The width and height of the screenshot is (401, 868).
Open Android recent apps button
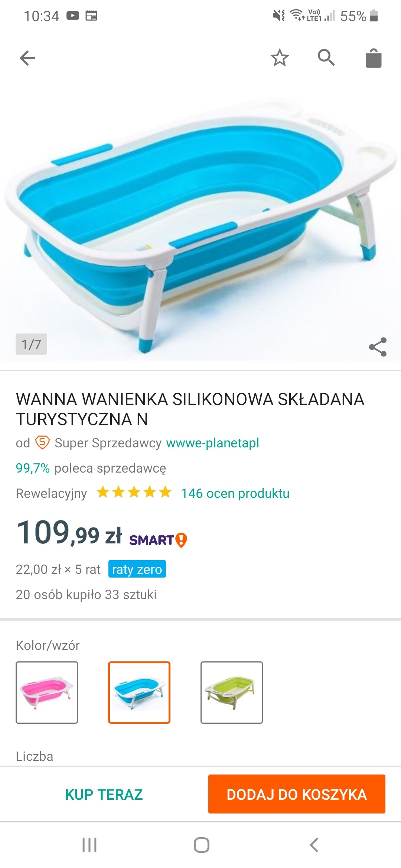[x=89, y=845]
